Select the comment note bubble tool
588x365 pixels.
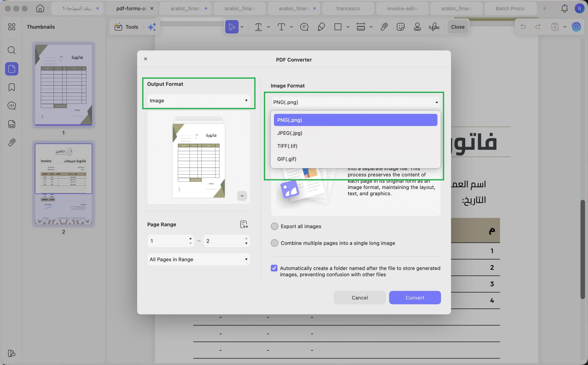point(304,27)
